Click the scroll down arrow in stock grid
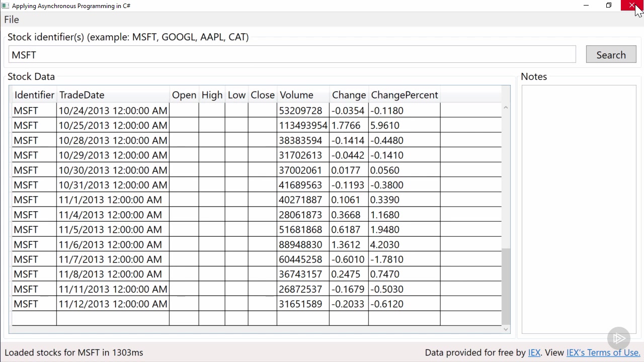The height and width of the screenshot is (362, 644). (x=506, y=329)
